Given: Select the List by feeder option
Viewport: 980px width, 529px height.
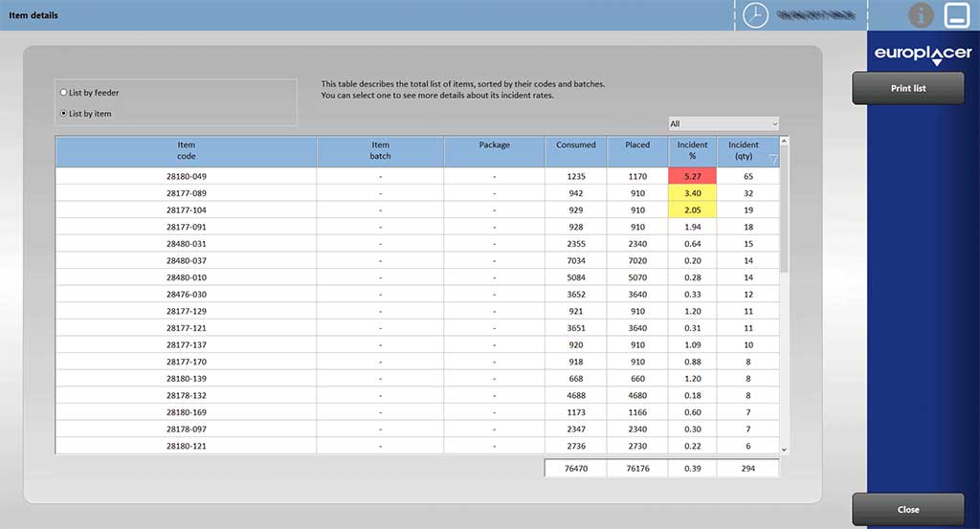Looking at the screenshot, I should click(x=64, y=93).
